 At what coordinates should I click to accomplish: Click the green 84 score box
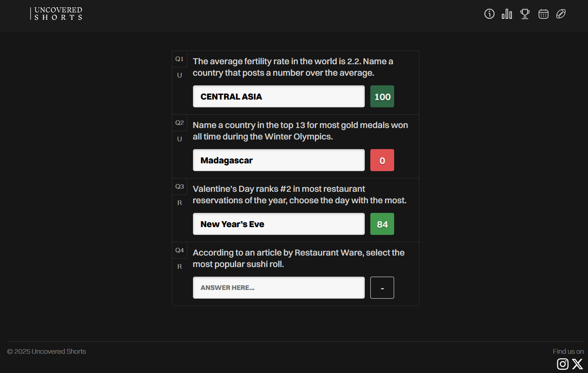382,224
